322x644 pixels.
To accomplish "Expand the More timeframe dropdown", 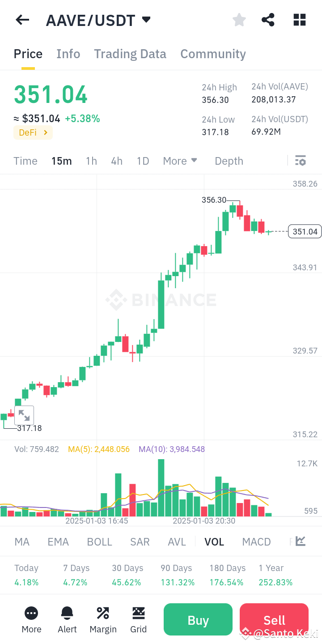I will pos(180,160).
